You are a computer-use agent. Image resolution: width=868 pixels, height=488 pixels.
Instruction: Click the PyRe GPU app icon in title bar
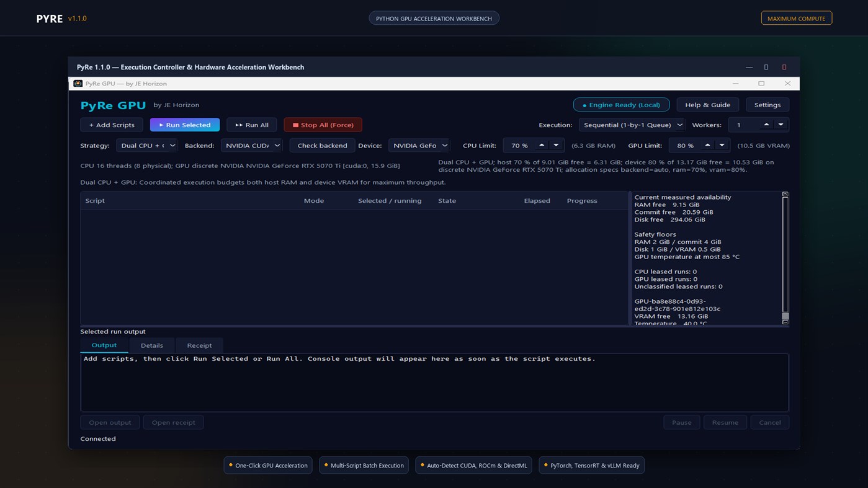click(x=78, y=83)
